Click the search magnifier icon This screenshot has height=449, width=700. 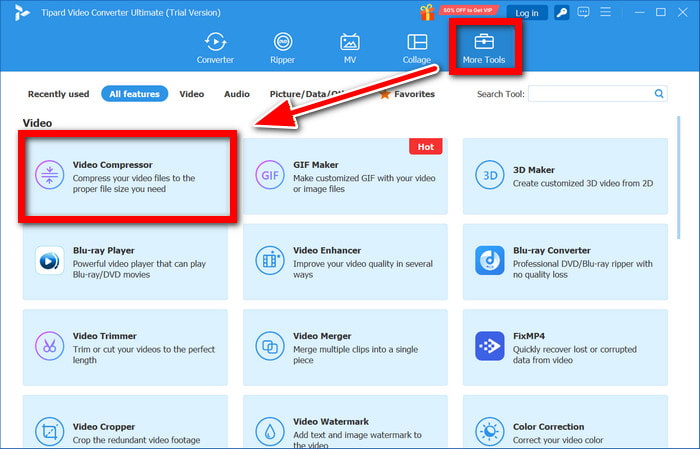659,94
